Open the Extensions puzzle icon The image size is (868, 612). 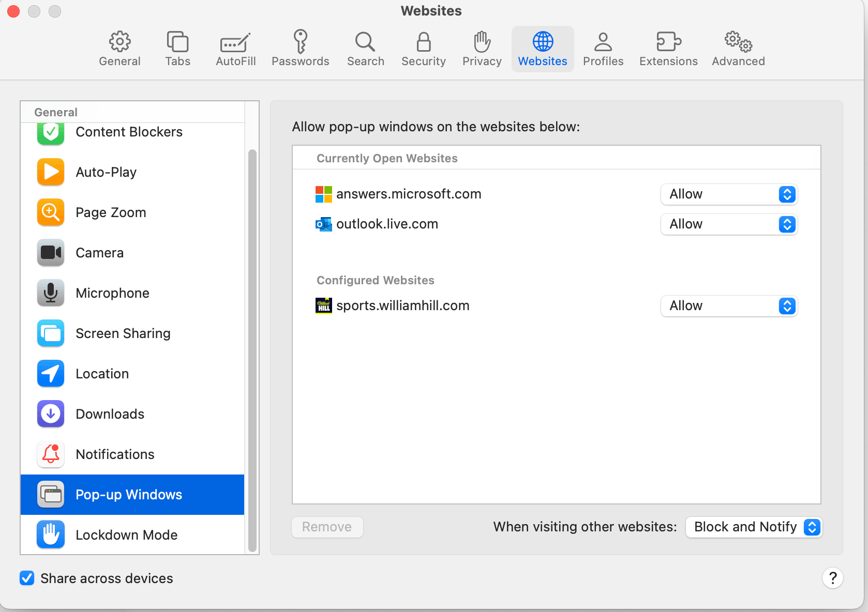click(x=668, y=42)
